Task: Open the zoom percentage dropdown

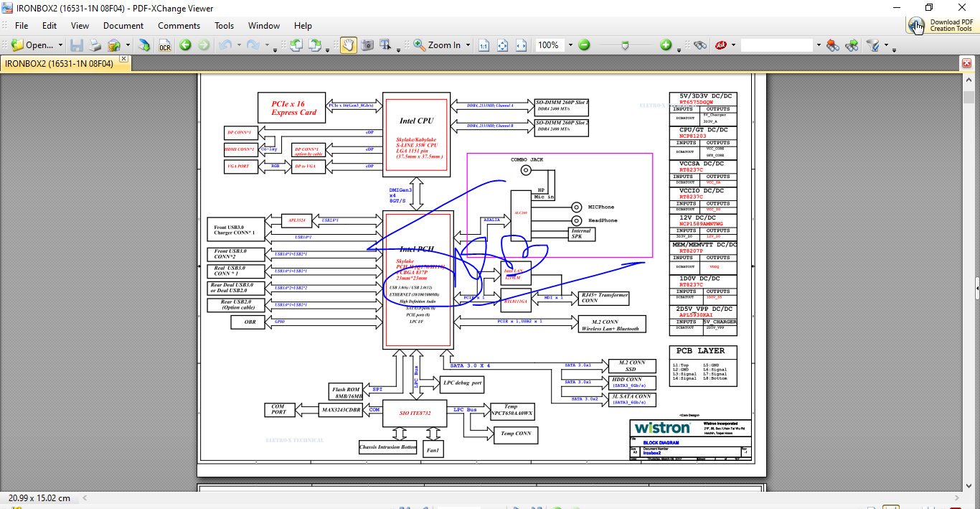Action: 570,45
